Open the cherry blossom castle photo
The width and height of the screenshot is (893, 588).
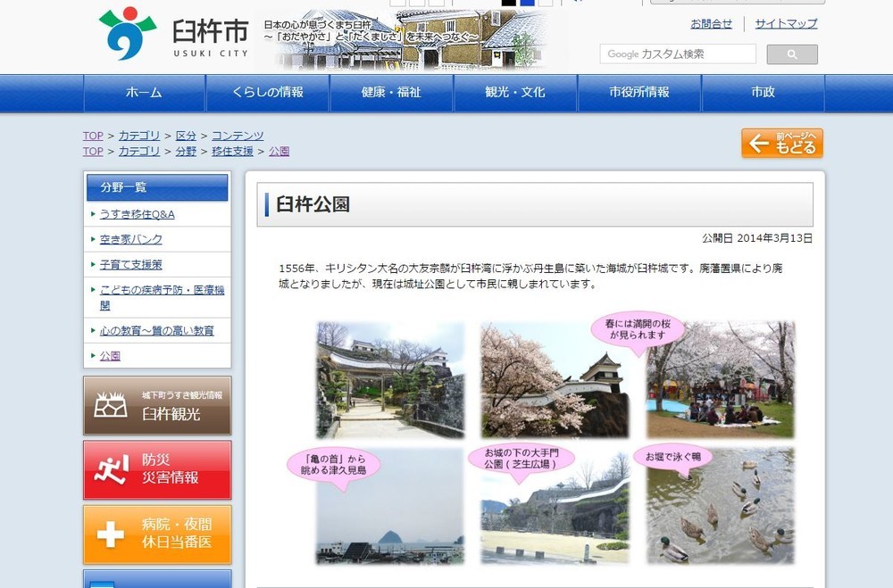tap(555, 377)
